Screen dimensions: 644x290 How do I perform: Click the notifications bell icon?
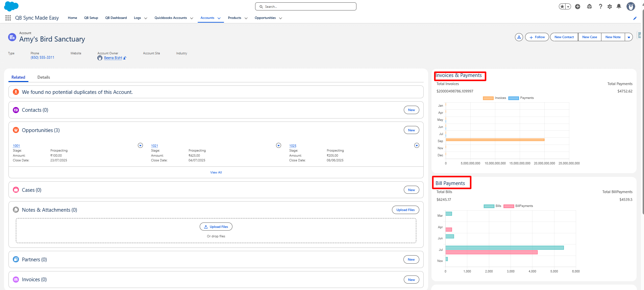[619, 6]
